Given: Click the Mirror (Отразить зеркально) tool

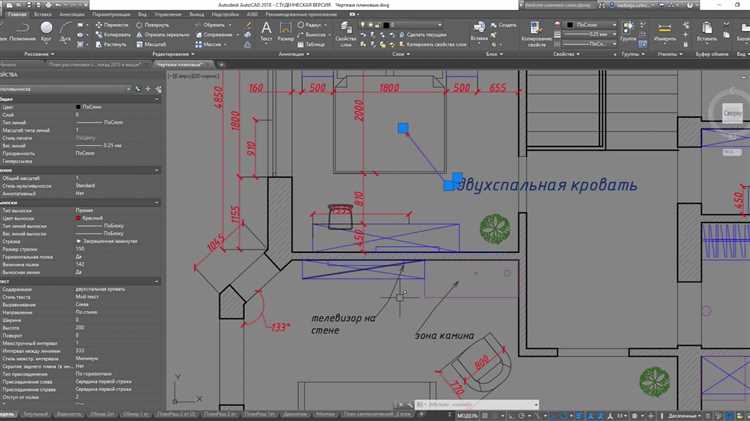Looking at the screenshot, I should tap(163, 34).
